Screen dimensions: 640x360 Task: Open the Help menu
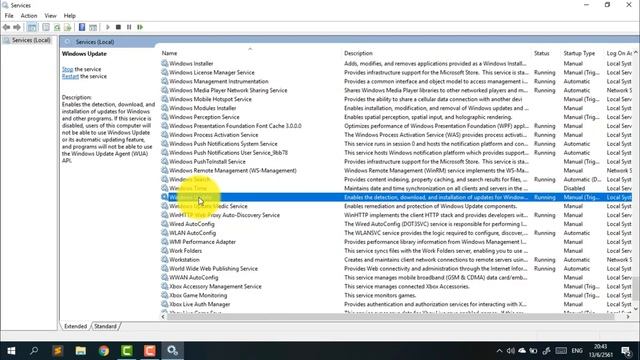click(69, 16)
